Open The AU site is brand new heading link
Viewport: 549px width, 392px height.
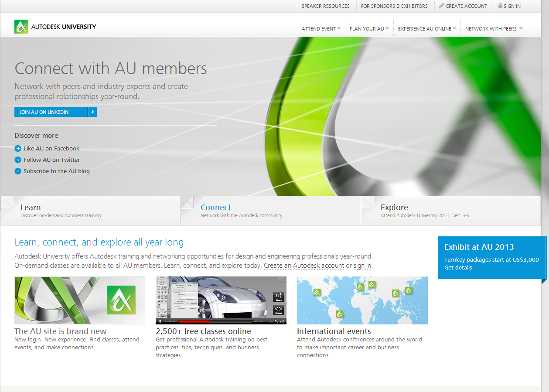coord(61,331)
